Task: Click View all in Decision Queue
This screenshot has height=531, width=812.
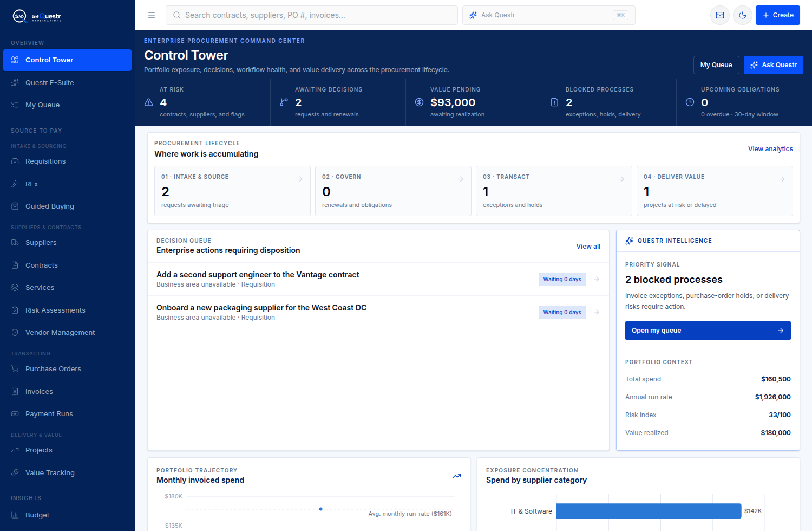Action: tap(588, 247)
